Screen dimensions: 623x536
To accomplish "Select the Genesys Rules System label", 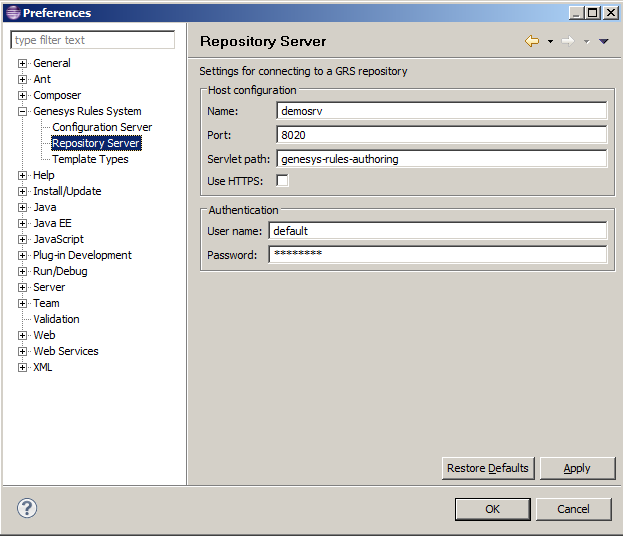I will click(x=87, y=111).
